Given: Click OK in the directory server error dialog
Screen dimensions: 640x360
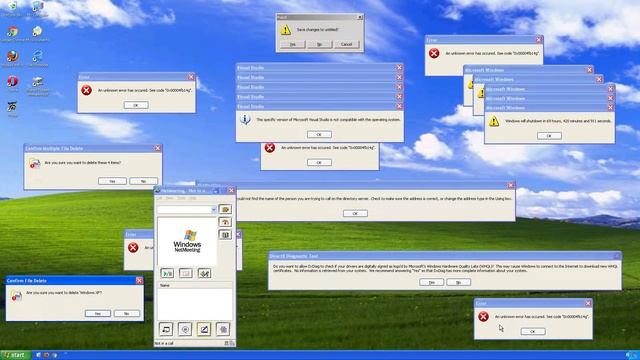Looking at the screenshot, I should [x=355, y=213].
